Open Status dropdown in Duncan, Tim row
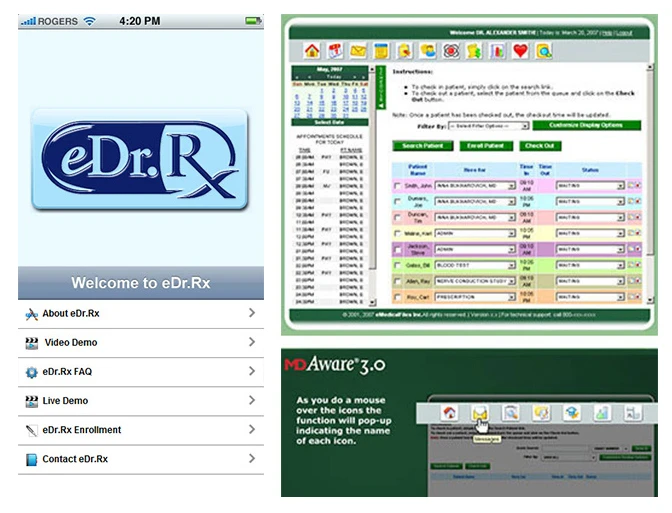Screen dimensions: 672x513 [x=590, y=217]
